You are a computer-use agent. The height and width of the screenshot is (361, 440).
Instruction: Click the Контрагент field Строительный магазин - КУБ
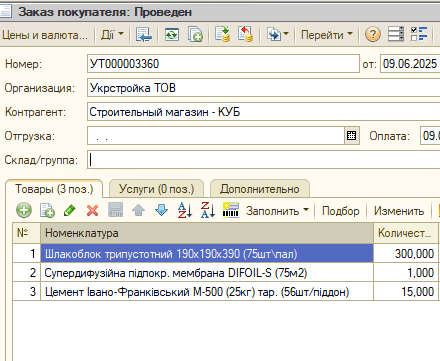click(263, 112)
